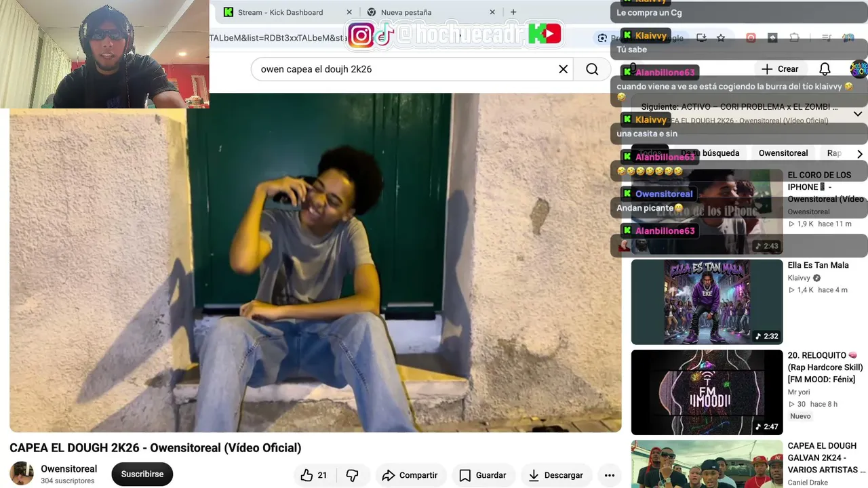Viewport: 868px width, 488px height.
Task: Open the 'Ella Es Tan Mala' thumbnail
Action: tap(707, 302)
